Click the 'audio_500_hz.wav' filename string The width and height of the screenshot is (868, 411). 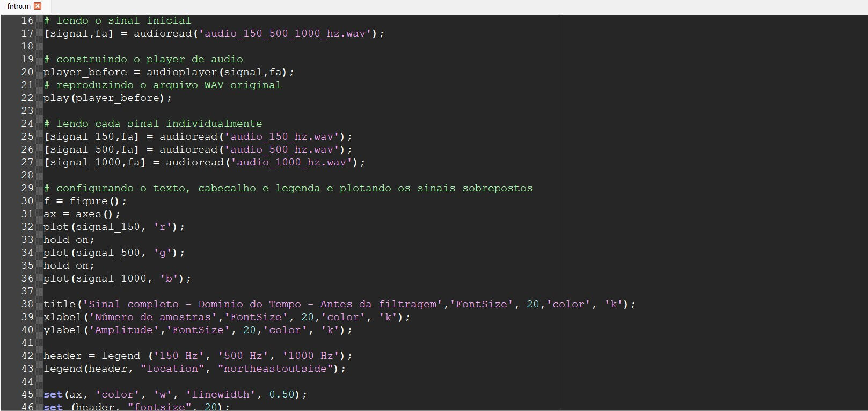coord(282,149)
